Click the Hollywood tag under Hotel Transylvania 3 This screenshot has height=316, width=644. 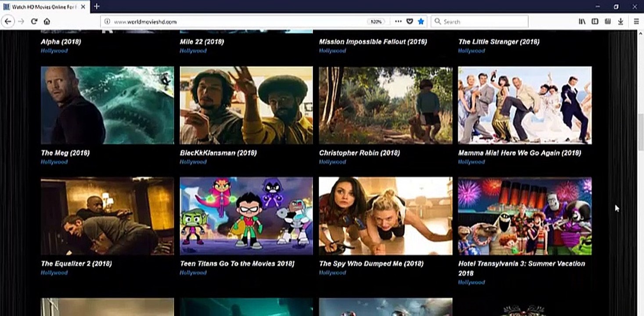pos(471,282)
